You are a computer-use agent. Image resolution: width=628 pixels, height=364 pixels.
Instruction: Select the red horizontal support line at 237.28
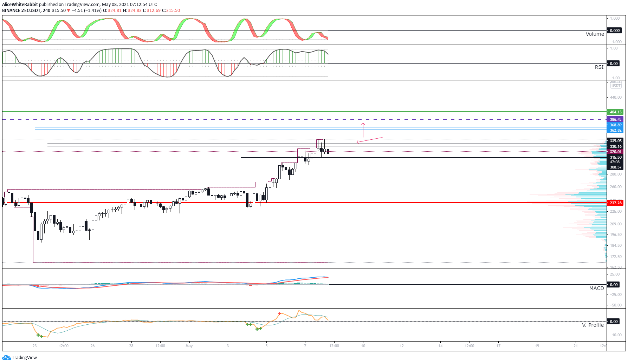[304, 203]
